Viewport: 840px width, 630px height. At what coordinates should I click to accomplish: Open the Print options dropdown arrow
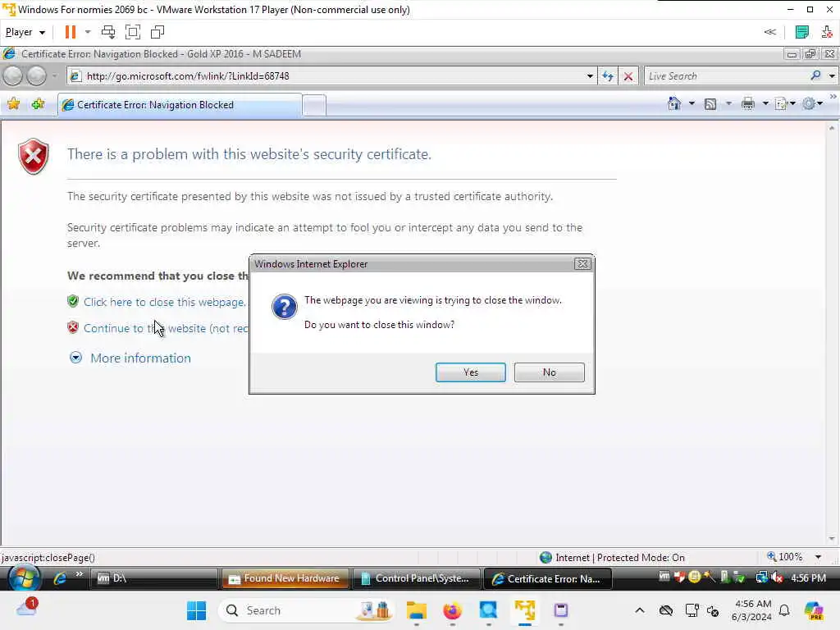coord(765,103)
